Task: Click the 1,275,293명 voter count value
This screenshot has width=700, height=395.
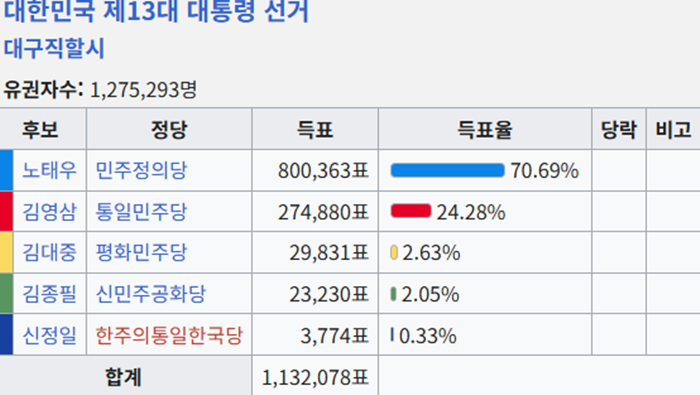Action: coord(143,90)
